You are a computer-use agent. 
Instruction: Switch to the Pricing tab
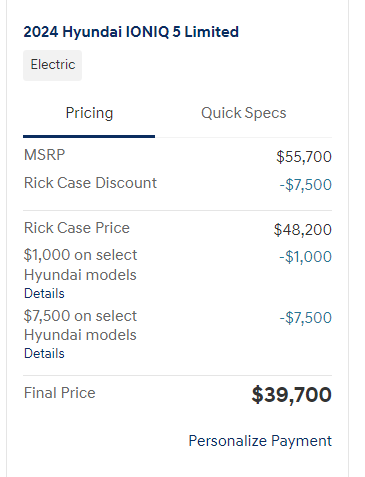[89, 113]
